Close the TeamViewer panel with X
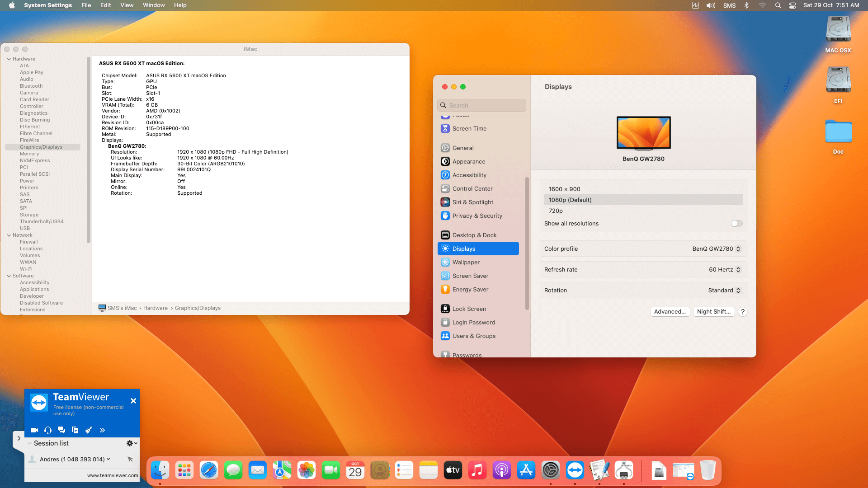Screen dimensions: 868x488 pyautogui.click(x=133, y=401)
